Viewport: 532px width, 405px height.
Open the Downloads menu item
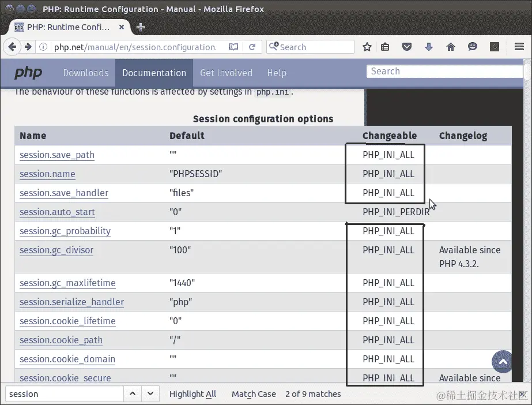click(86, 73)
